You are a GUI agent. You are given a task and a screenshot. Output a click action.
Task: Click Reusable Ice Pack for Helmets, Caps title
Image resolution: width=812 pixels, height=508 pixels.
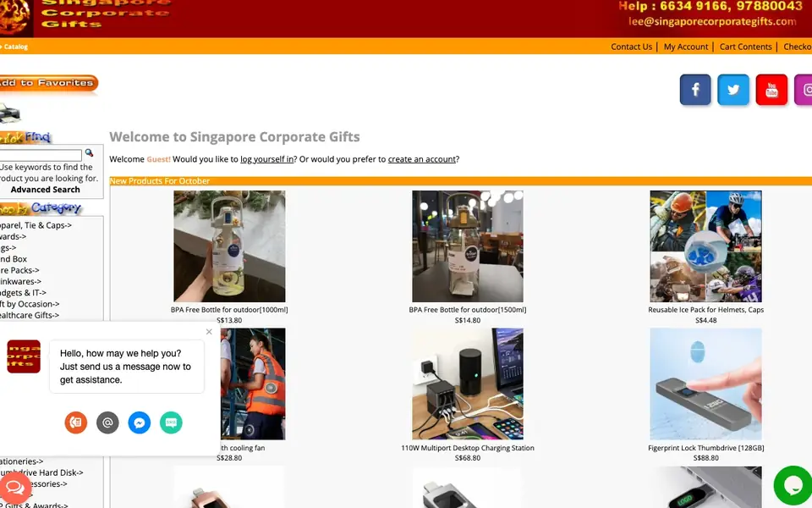pos(705,310)
